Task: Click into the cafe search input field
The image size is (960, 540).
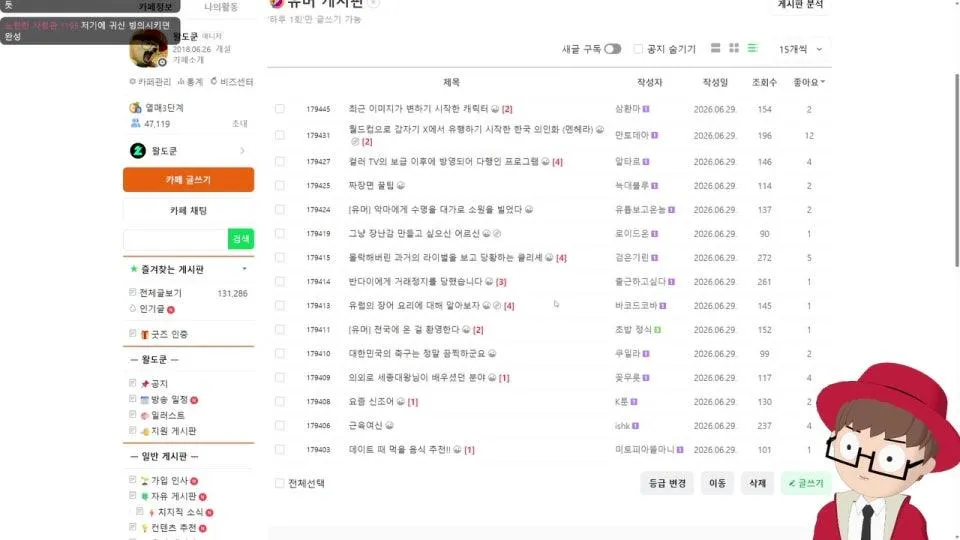Action: click(x=175, y=238)
